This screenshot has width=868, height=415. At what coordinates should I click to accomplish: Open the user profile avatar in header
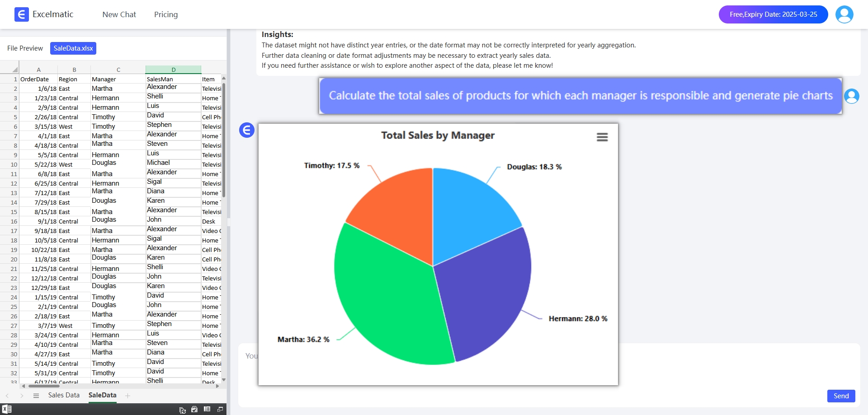pyautogui.click(x=844, y=14)
